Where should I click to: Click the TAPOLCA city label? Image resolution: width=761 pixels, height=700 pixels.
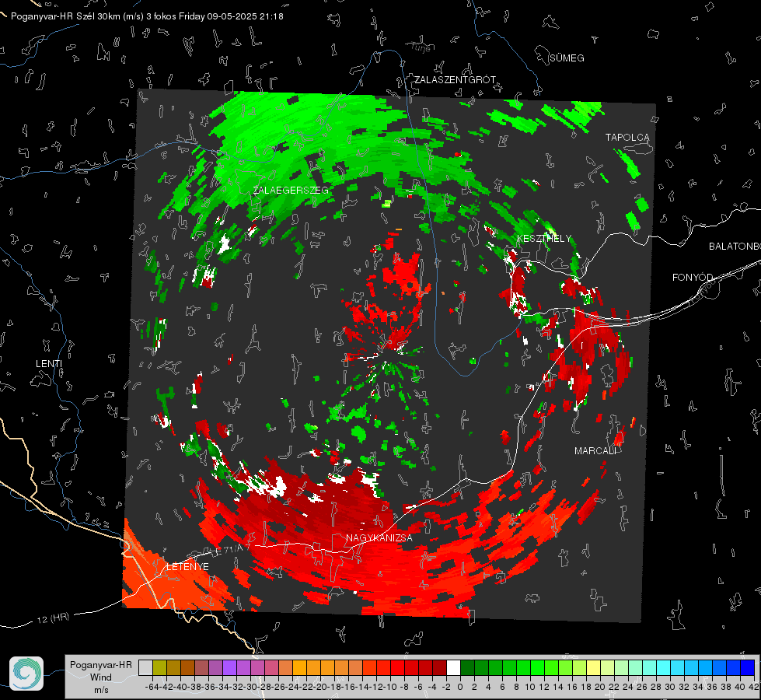point(627,138)
